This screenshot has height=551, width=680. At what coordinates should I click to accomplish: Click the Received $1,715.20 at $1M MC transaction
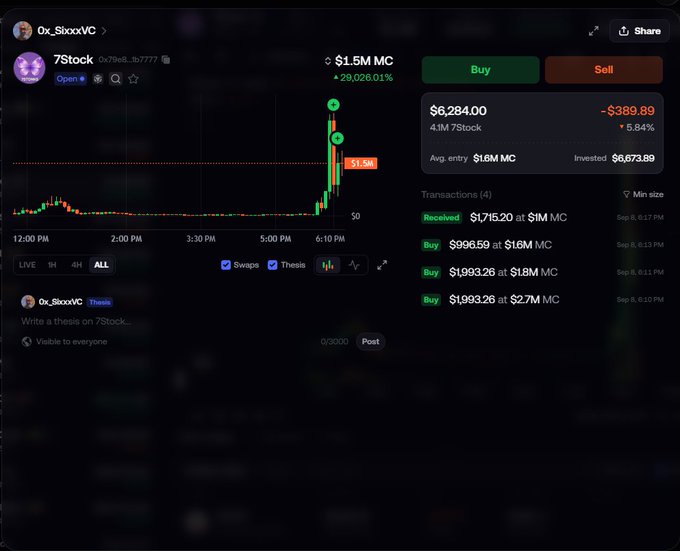point(542,218)
